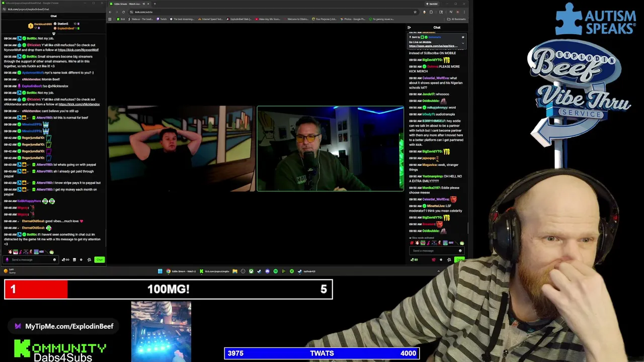Open Chrome side panel icon

pos(441,12)
